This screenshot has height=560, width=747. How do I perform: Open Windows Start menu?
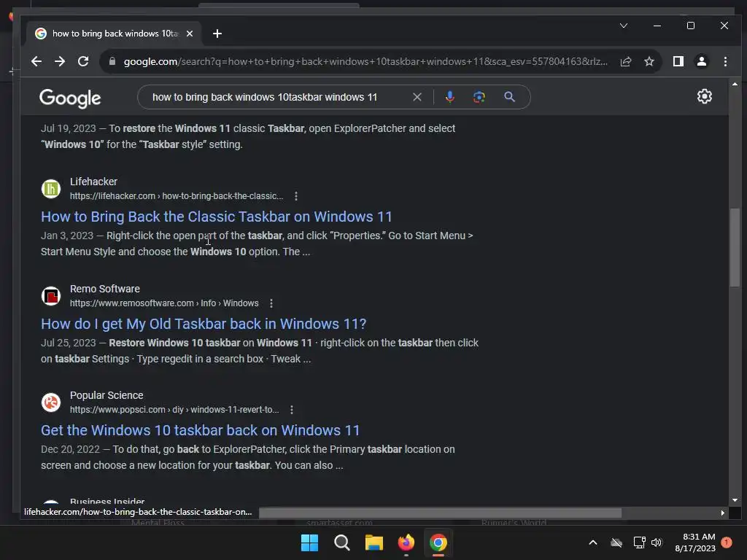tap(309, 542)
